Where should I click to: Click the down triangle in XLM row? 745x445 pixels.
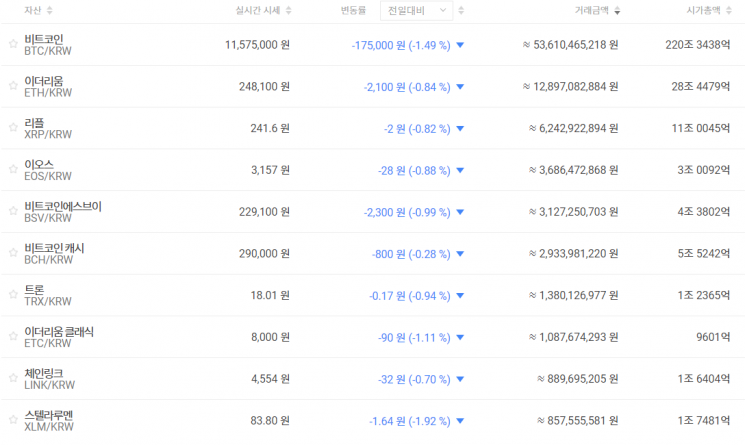click(460, 421)
